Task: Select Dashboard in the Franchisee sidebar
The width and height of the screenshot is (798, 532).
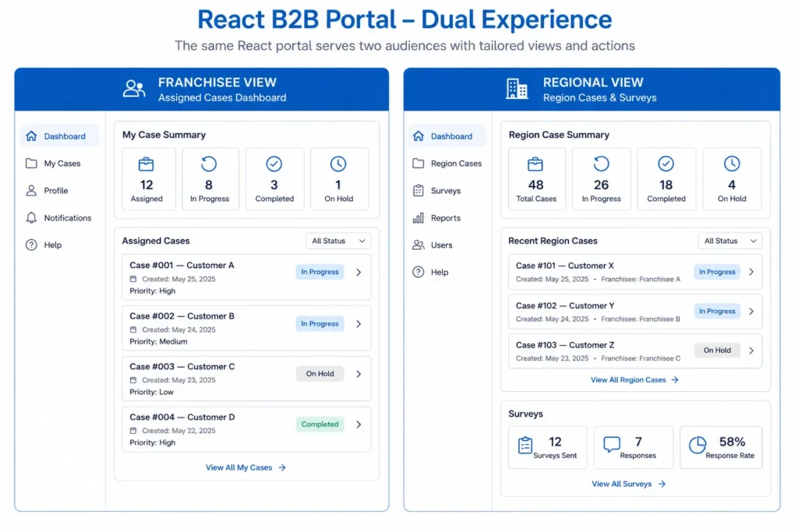Action: tap(59, 136)
